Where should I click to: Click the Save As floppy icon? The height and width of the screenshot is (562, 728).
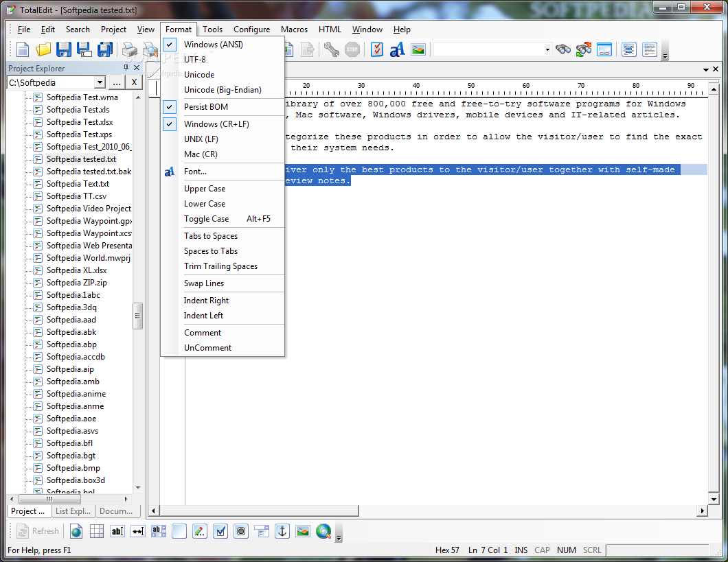[84, 49]
